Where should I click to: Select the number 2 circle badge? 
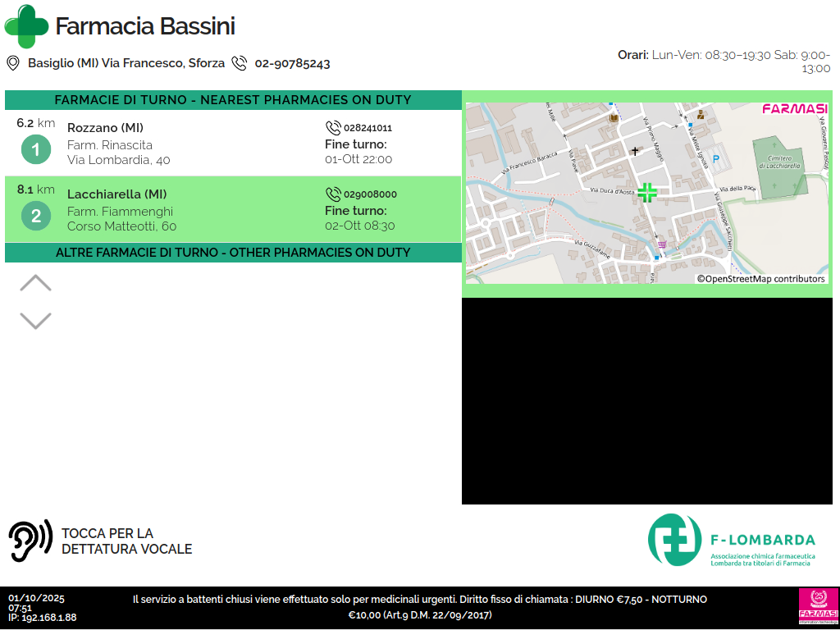coord(35,217)
